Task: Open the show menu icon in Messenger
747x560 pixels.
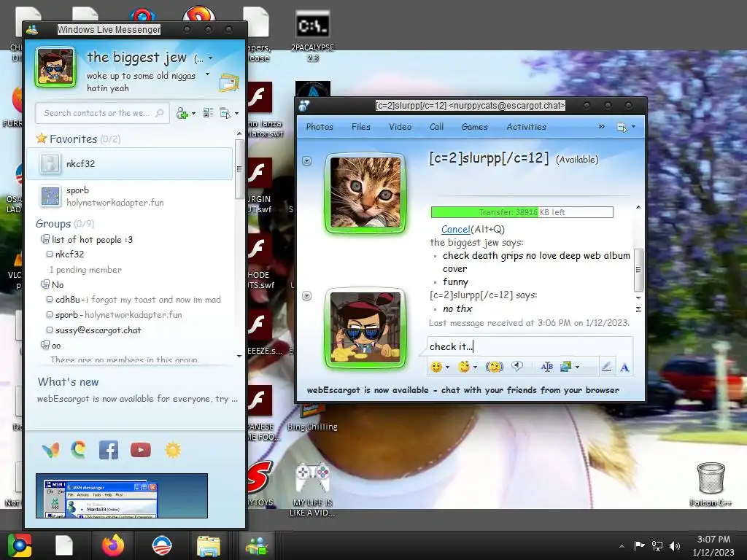Action: (225, 113)
